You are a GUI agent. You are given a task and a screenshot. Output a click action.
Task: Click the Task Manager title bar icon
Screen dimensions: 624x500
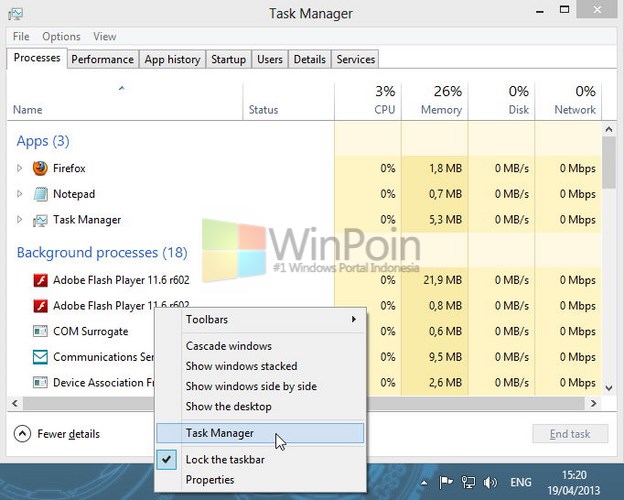16,14
